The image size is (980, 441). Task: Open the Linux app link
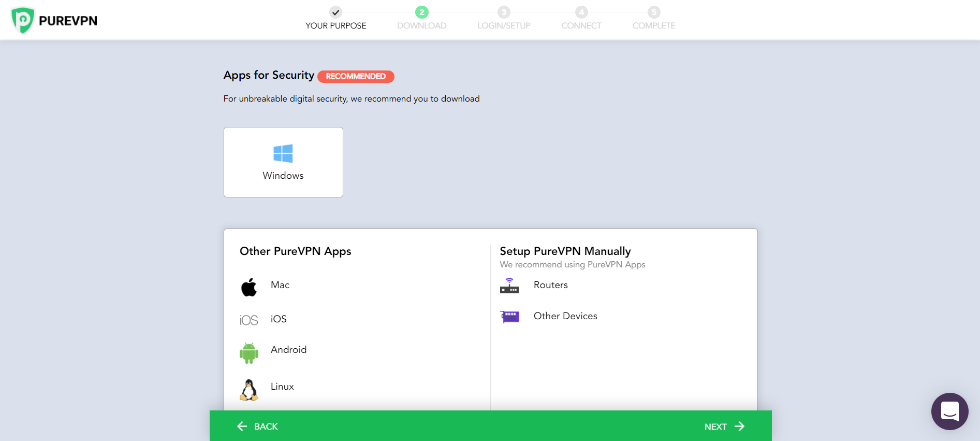(x=282, y=387)
